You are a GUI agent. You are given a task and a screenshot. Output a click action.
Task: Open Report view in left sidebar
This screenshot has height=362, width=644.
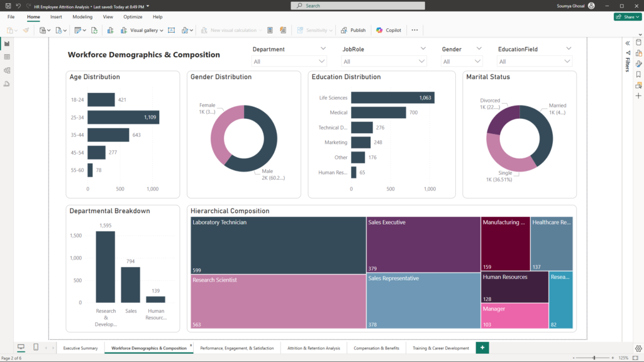7,44
